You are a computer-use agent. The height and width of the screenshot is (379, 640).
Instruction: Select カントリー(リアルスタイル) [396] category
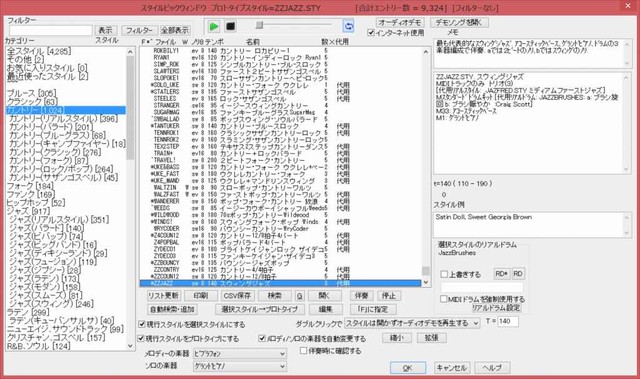[x=64, y=119]
